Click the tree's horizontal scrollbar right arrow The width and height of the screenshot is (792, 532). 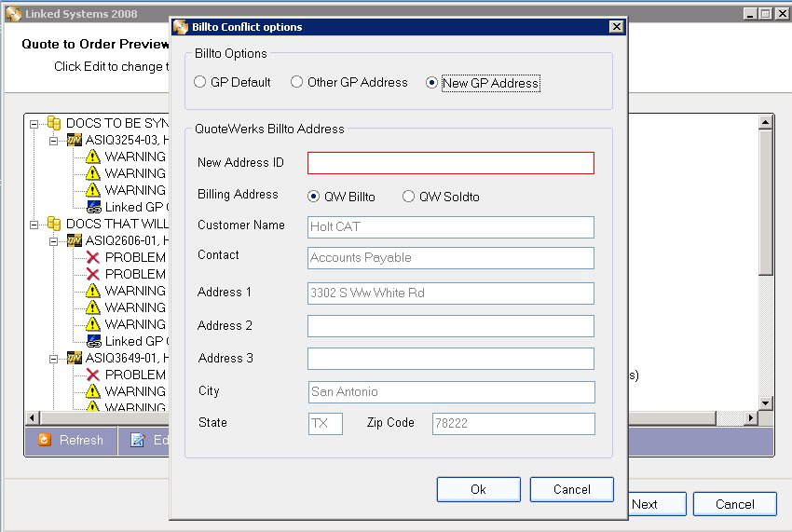[x=751, y=417]
